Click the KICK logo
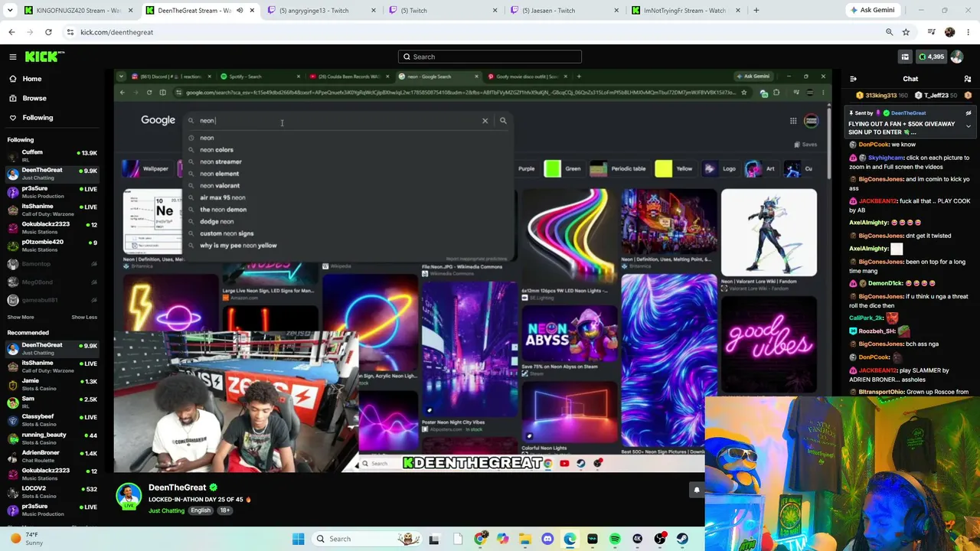Image resolution: width=980 pixels, height=551 pixels. 44,57
